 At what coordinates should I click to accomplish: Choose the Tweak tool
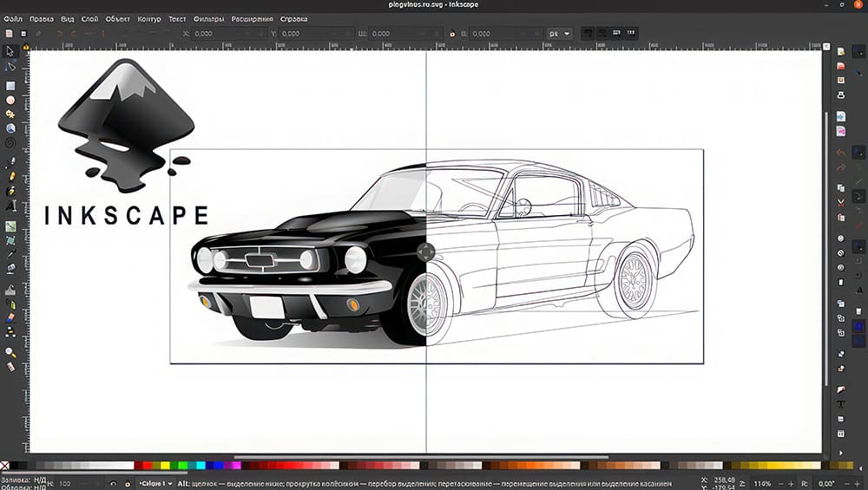(10, 291)
